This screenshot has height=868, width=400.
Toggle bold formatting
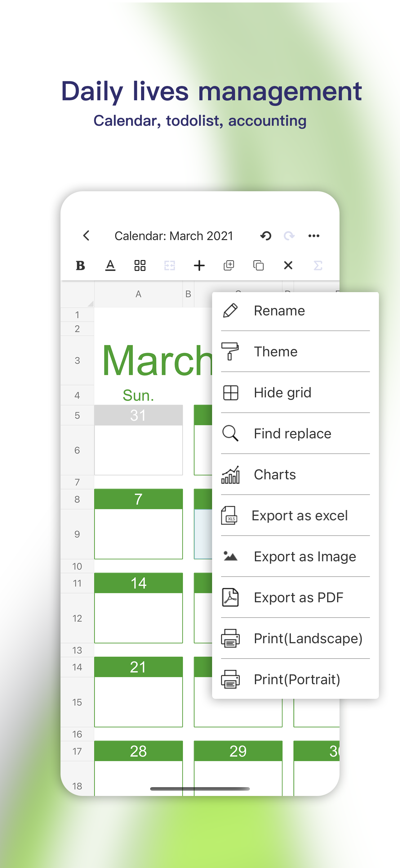(x=81, y=265)
